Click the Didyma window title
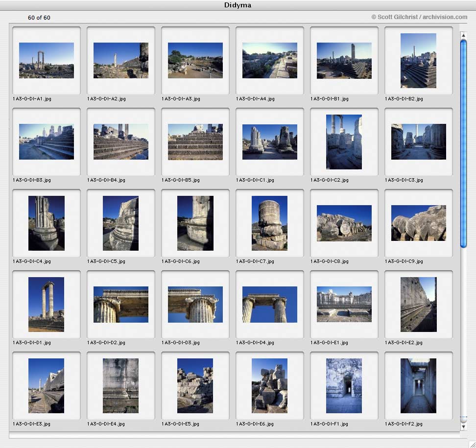 pyautogui.click(x=238, y=5)
